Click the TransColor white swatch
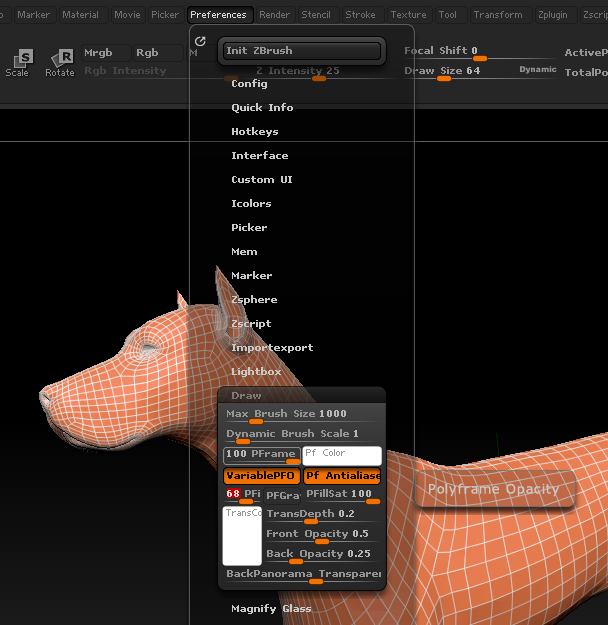 click(x=242, y=536)
